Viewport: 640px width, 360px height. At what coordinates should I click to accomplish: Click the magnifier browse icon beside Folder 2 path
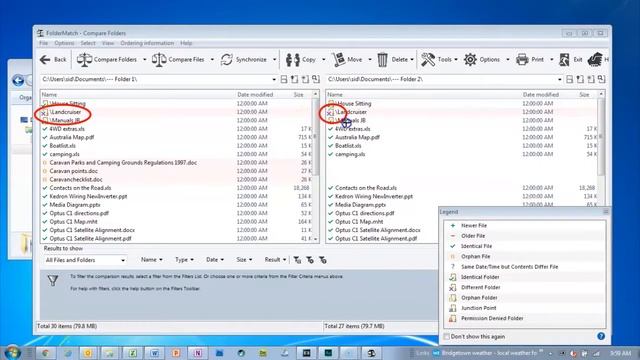pyautogui.click(x=601, y=79)
